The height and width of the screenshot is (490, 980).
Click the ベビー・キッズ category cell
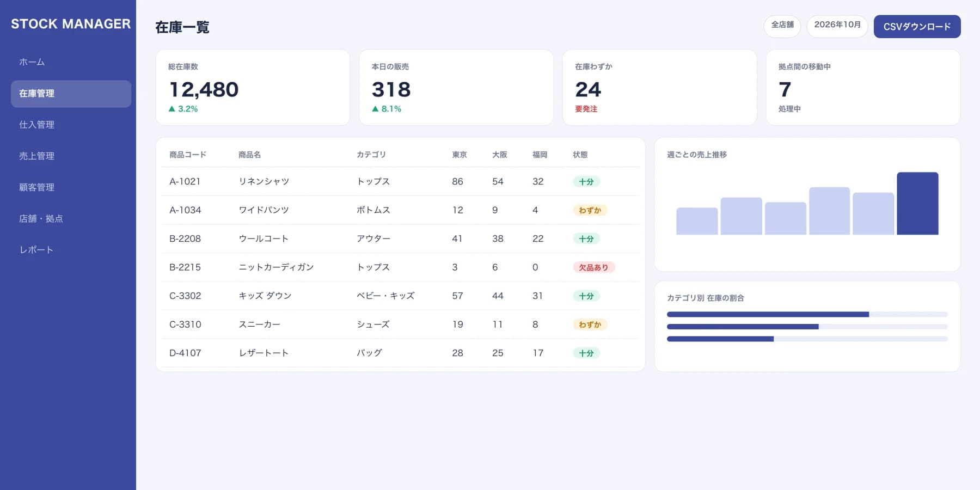tap(385, 296)
